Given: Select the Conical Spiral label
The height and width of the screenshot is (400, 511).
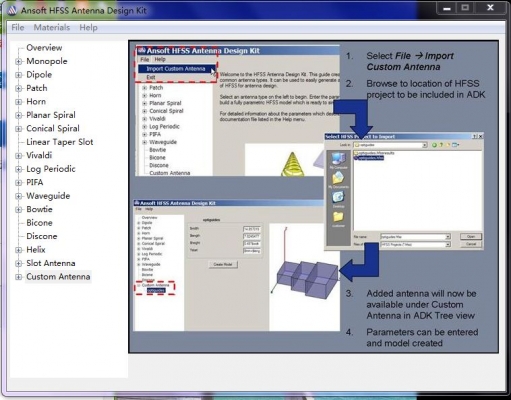Looking at the screenshot, I should pyautogui.click(x=53, y=128).
